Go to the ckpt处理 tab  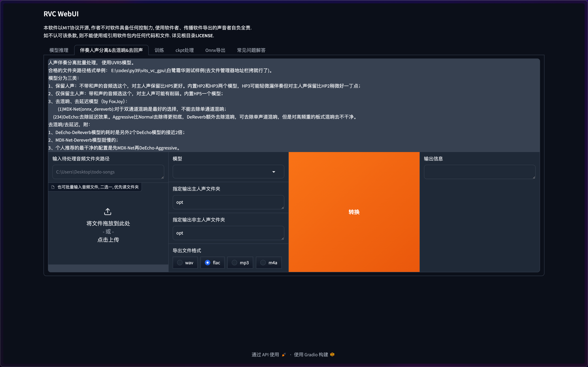[184, 50]
